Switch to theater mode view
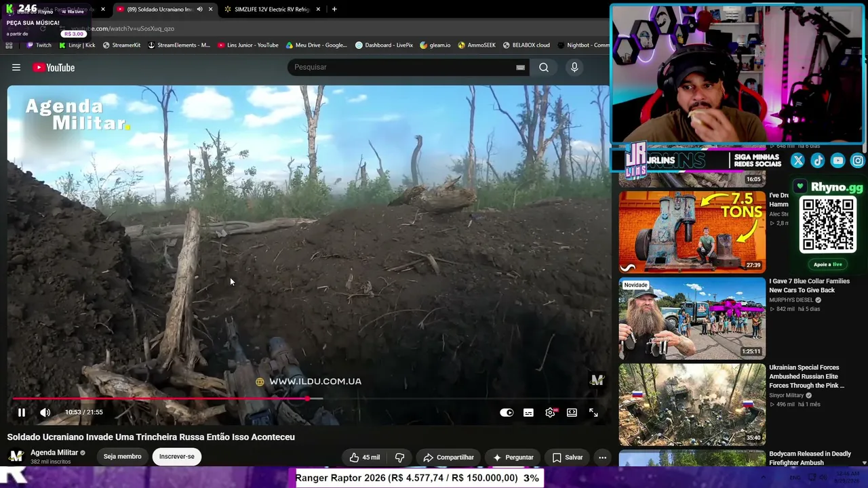The height and width of the screenshot is (488, 868). pyautogui.click(x=572, y=412)
